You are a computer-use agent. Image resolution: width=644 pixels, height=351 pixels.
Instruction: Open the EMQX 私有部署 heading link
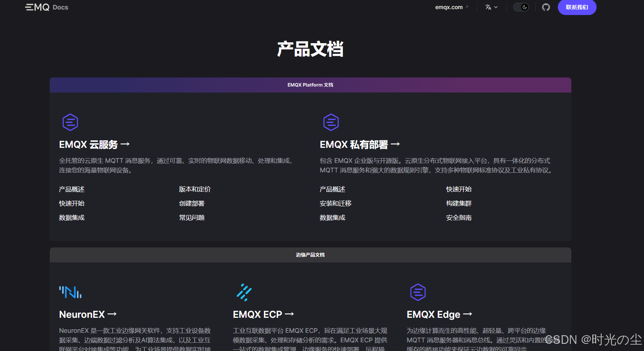click(360, 145)
